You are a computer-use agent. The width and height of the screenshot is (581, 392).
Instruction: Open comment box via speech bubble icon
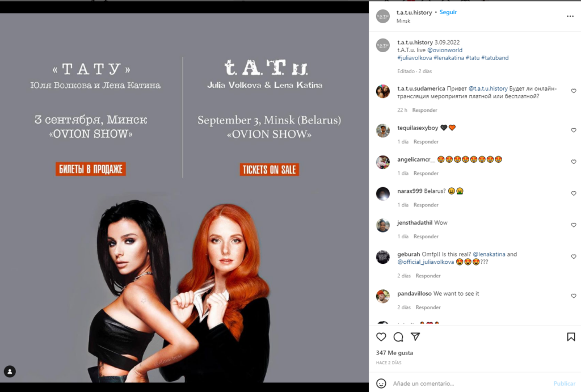pyautogui.click(x=398, y=337)
